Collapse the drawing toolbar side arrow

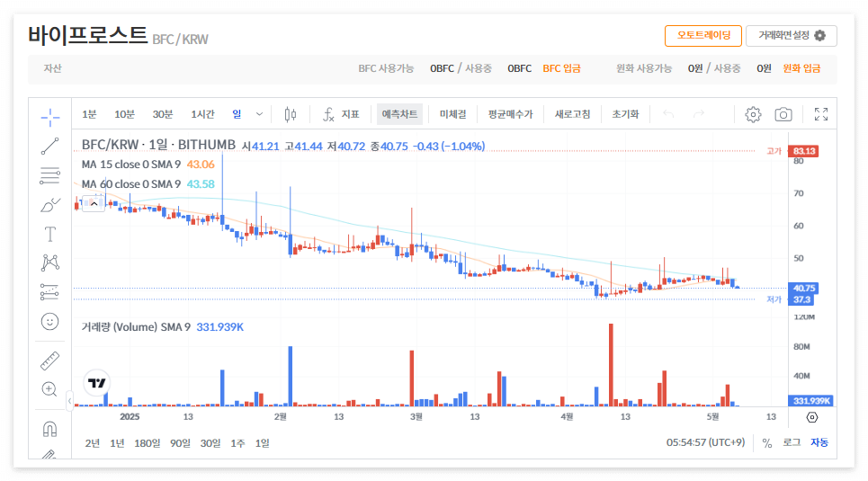click(x=69, y=400)
